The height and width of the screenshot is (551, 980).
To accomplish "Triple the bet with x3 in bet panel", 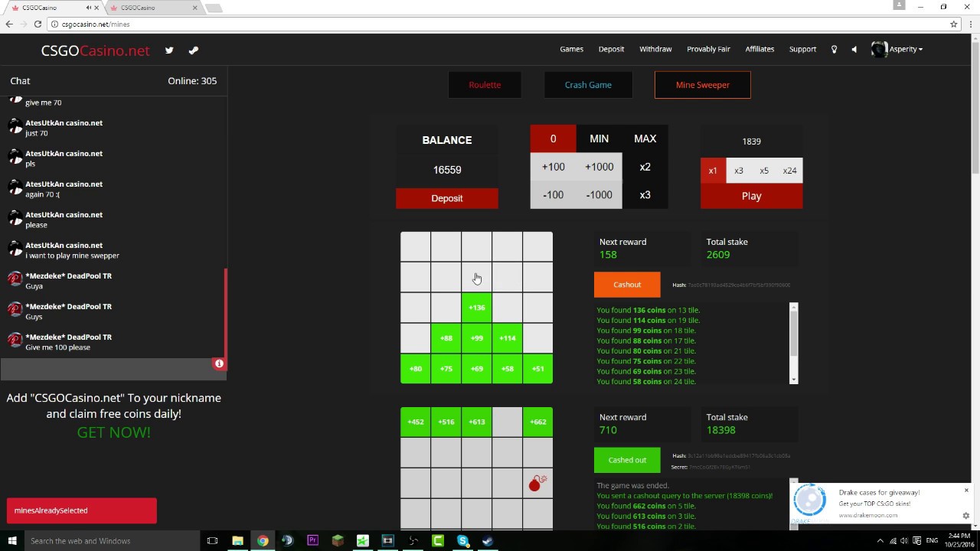I will coord(645,195).
